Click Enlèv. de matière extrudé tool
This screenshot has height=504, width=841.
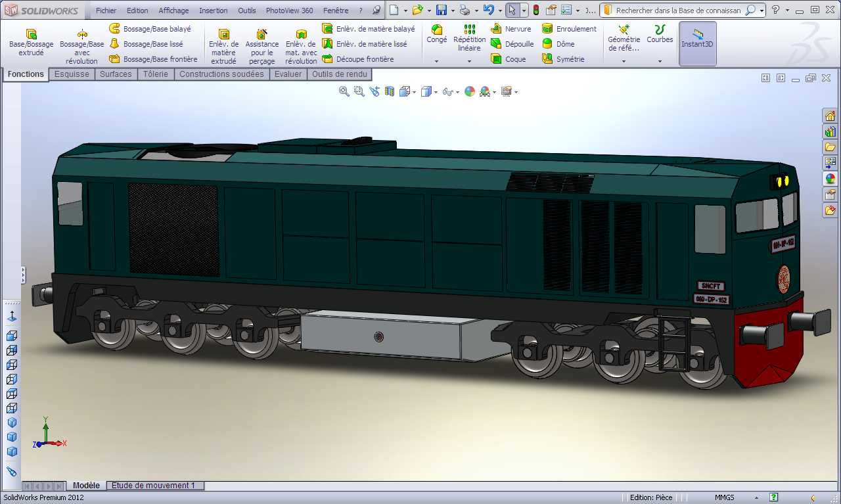click(223, 47)
